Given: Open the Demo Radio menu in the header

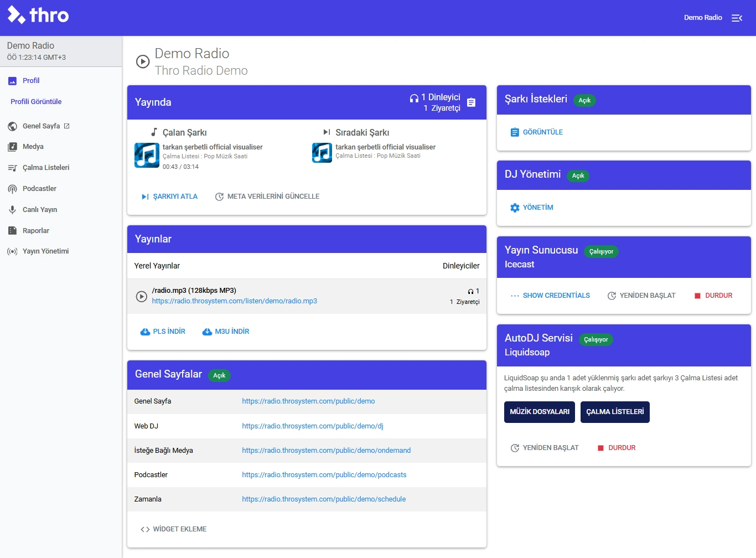Looking at the screenshot, I should 703,18.
